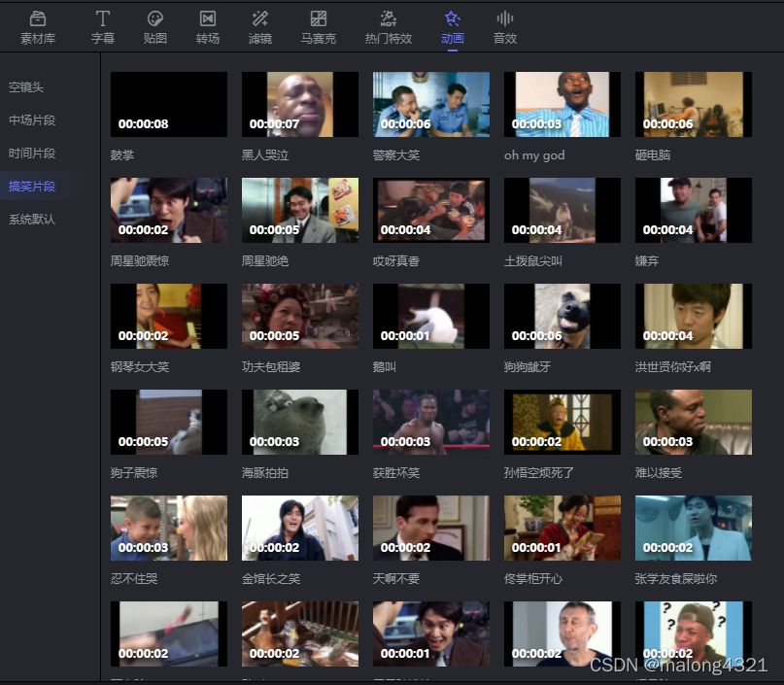Select the 动画 animation icon
The width and height of the screenshot is (784, 685).
[452, 19]
